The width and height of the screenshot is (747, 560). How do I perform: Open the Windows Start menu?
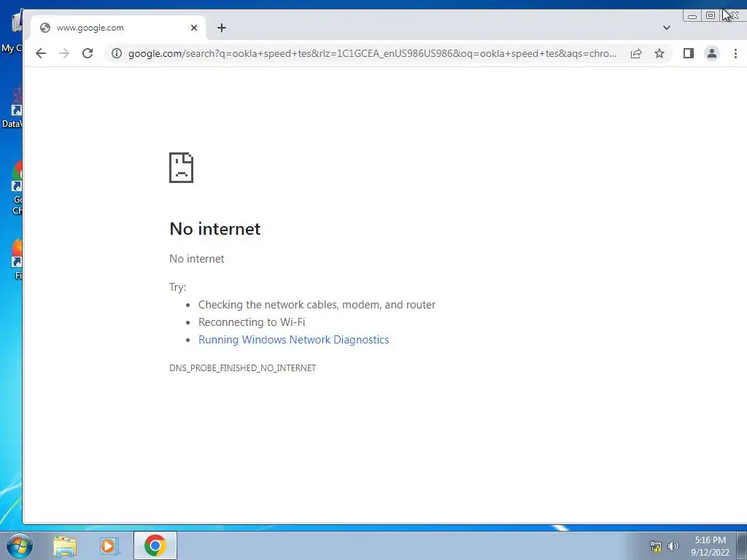19,545
